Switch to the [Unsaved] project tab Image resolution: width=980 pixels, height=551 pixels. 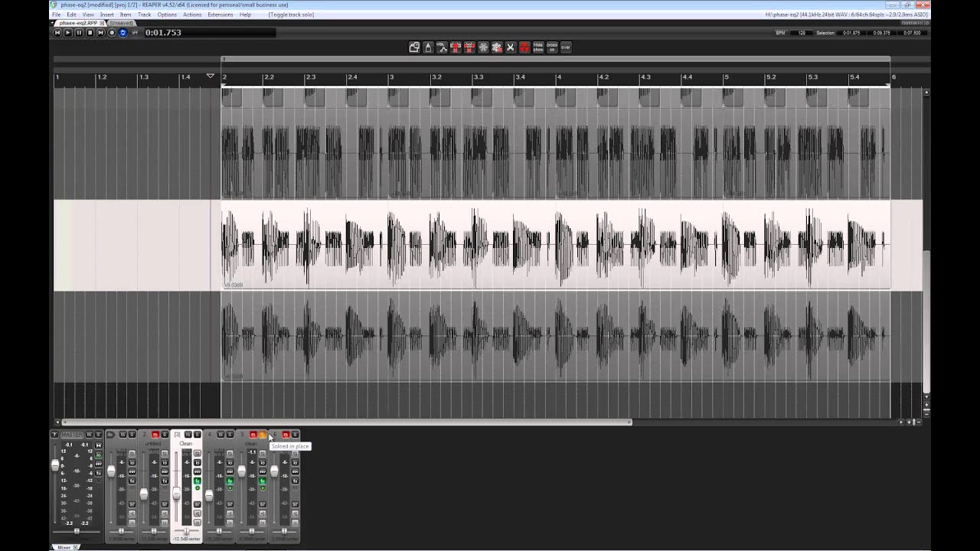click(121, 23)
